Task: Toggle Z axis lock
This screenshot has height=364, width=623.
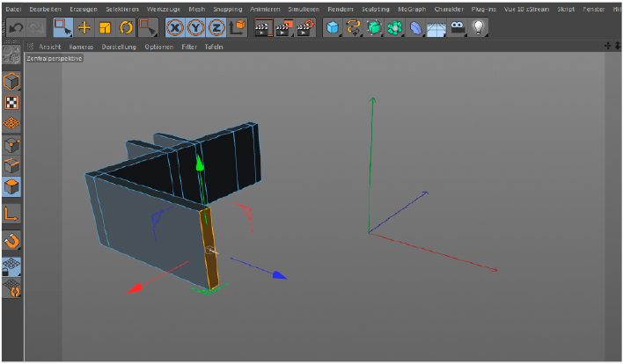Action: tap(216, 27)
